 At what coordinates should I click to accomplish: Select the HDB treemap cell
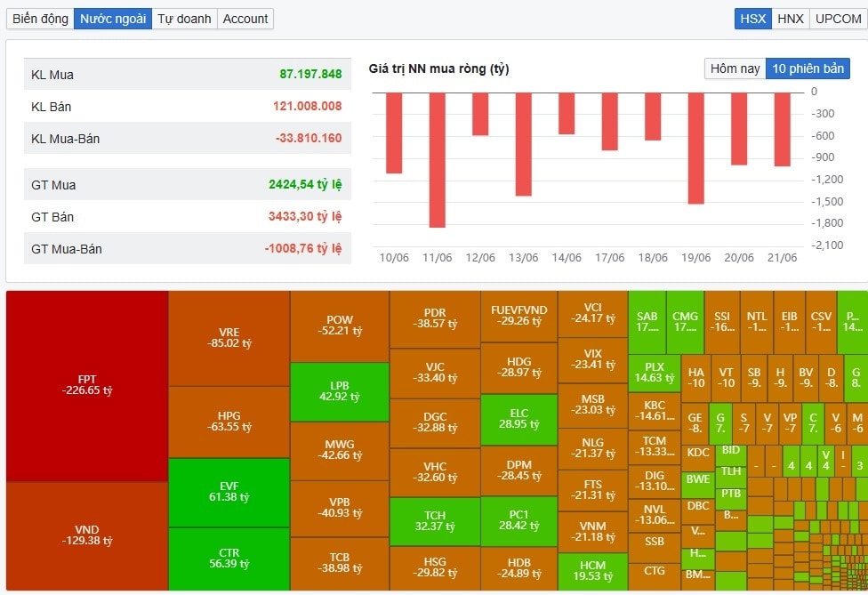pos(519,568)
